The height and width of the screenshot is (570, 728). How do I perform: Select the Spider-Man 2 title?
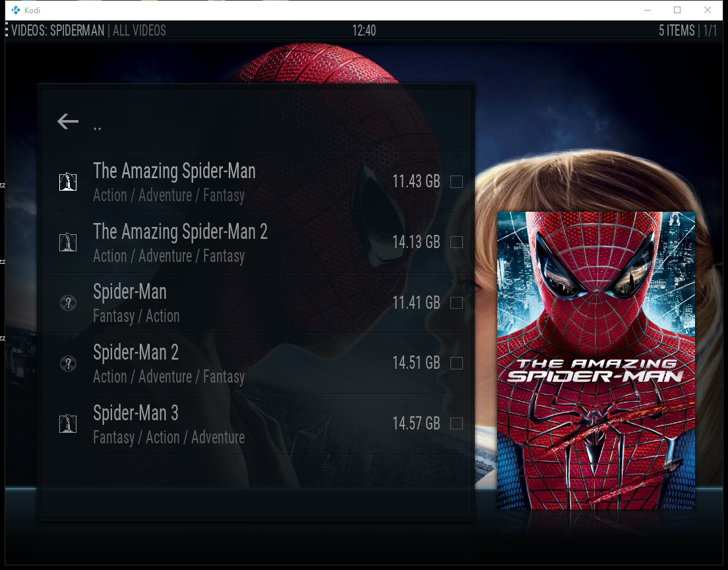pos(136,352)
